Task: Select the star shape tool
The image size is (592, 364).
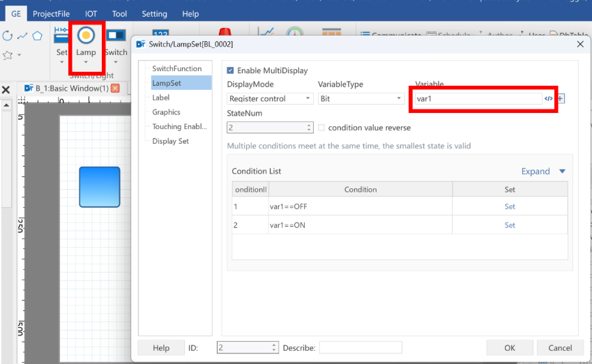Action: coord(7,55)
